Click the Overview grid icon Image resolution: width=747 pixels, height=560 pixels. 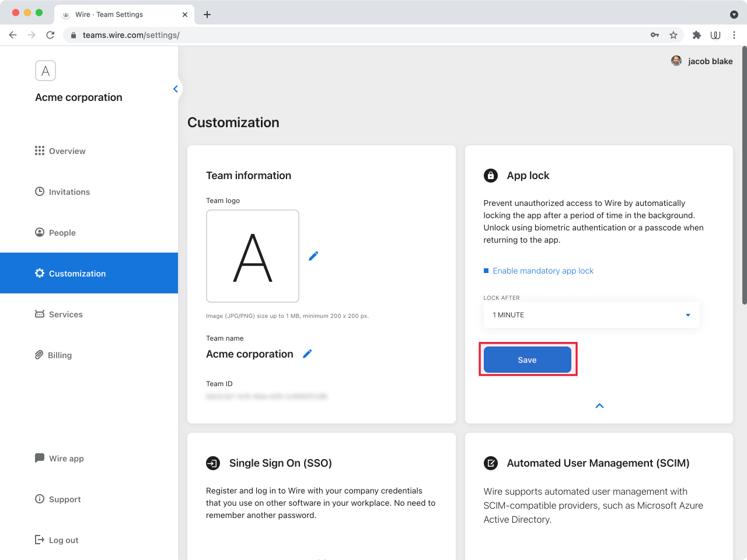coord(40,150)
